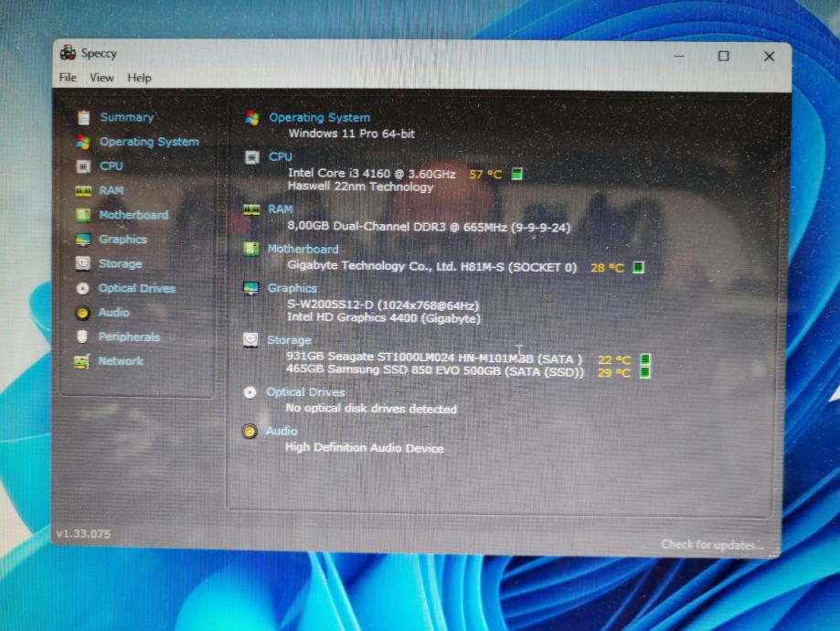The width and height of the screenshot is (840, 631).
Task: Click the Motherboard icon in sidebar
Action: pos(82,215)
